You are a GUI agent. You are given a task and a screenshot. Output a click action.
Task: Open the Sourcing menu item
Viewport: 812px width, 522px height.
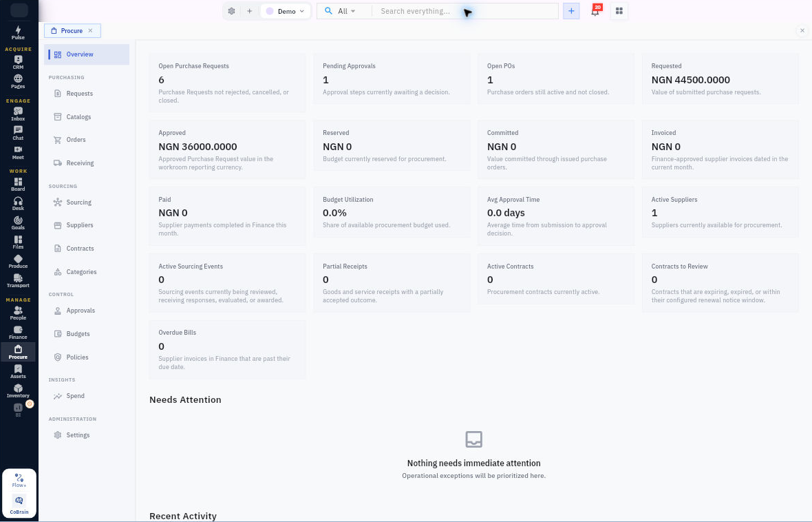click(x=87, y=202)
